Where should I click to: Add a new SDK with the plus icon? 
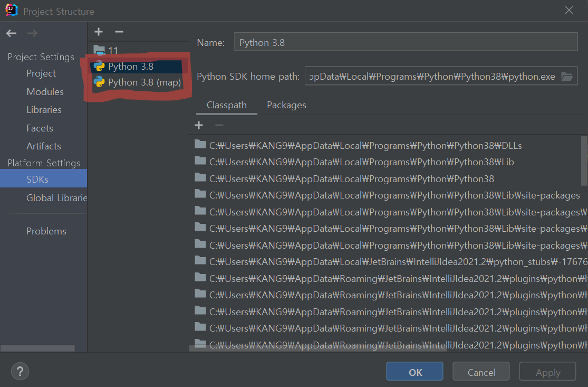click(99, 32)
